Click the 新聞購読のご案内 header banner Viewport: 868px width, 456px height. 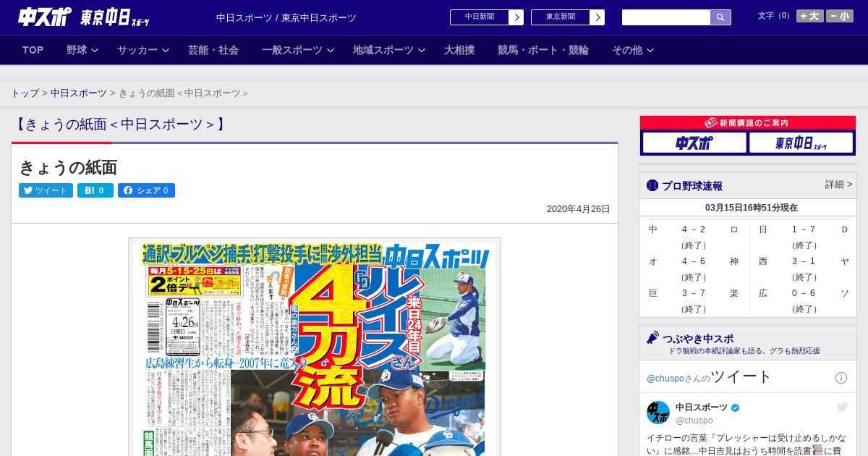click(x=748, y=123)
